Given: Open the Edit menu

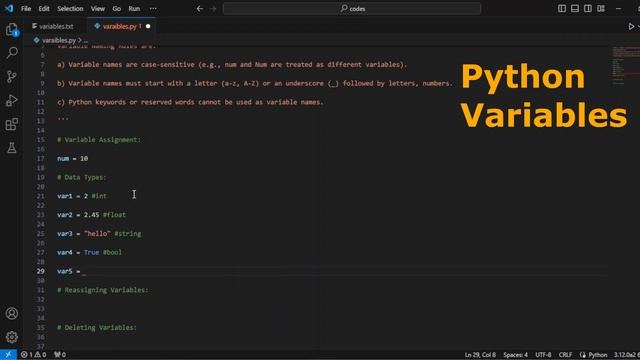Looking at the screenshot, I should [44, 9].
